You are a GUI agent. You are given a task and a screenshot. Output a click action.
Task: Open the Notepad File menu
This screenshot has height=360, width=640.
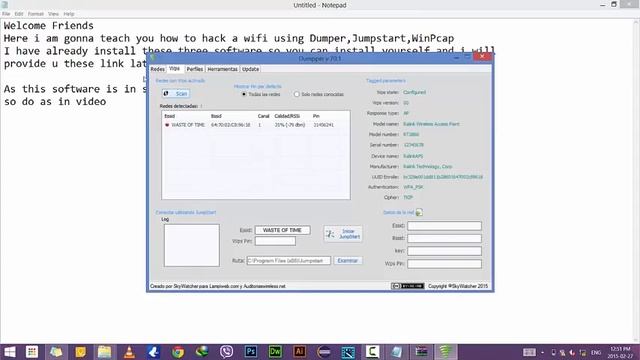(x=6, y=14)
